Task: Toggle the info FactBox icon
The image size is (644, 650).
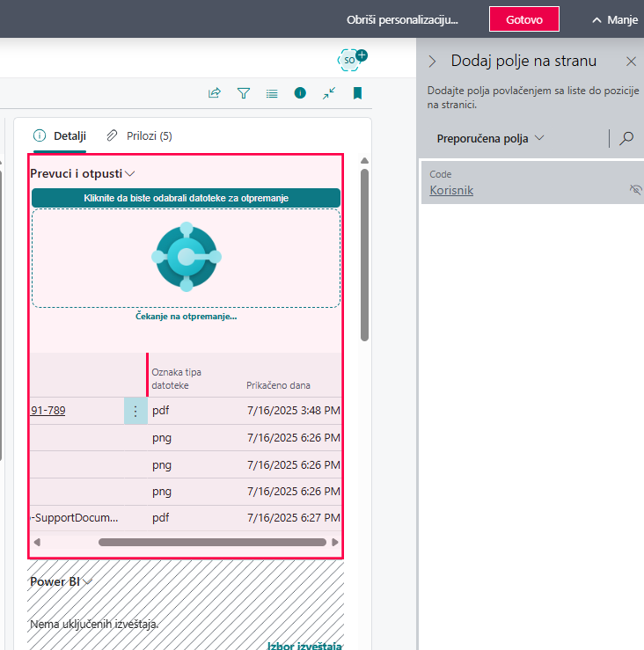Action: click(300, 93)
